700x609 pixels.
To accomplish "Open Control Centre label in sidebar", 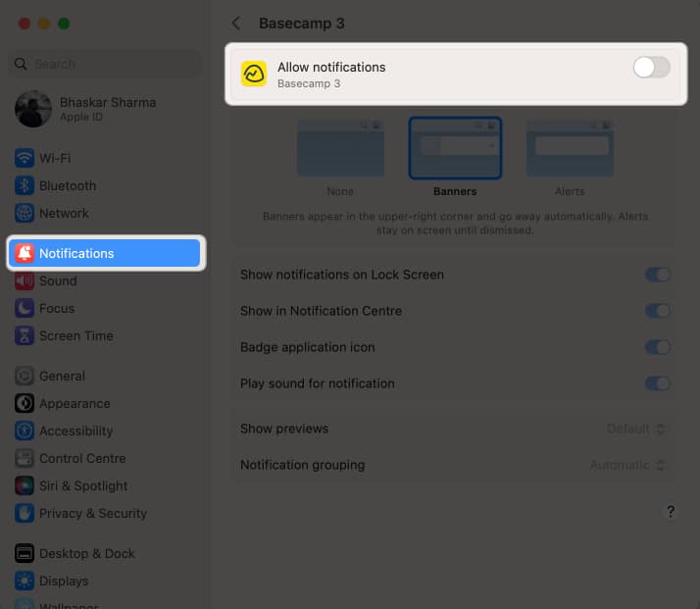I will pyautogui.click(x=82, y=458).
